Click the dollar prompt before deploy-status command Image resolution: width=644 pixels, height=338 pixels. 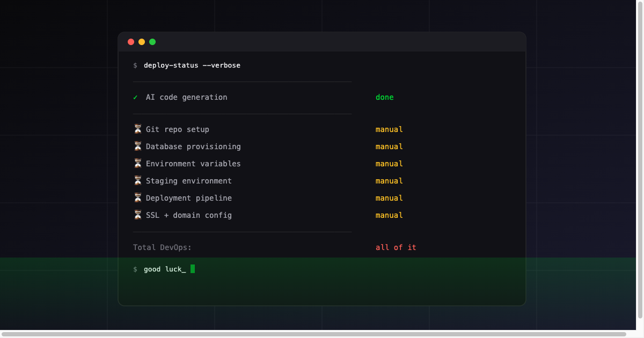[135, 65]
